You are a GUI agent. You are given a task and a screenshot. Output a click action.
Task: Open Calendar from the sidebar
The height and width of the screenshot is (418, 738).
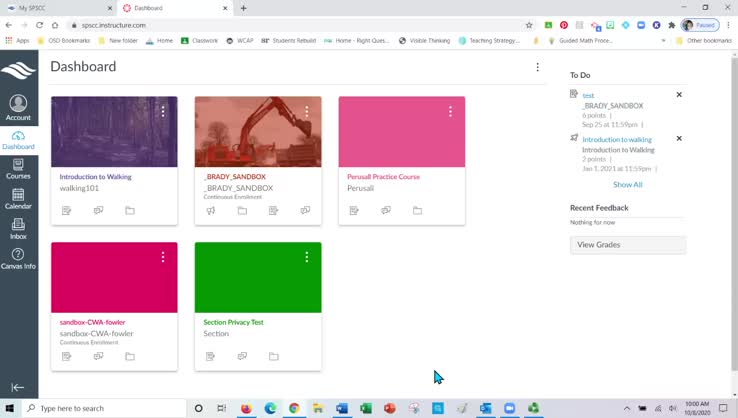(18, 199)
